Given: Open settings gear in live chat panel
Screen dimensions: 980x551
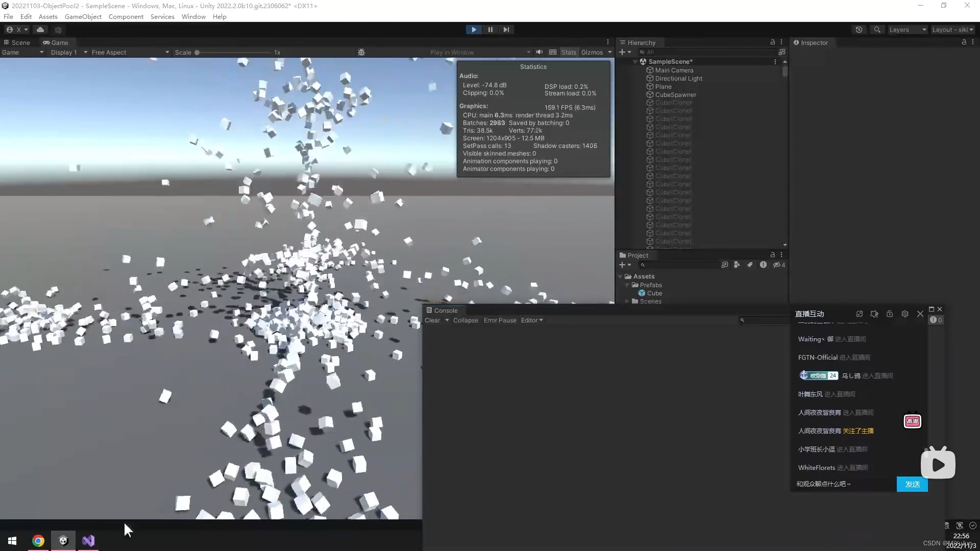Looking at the screenshot, I should tap(905, 314).
